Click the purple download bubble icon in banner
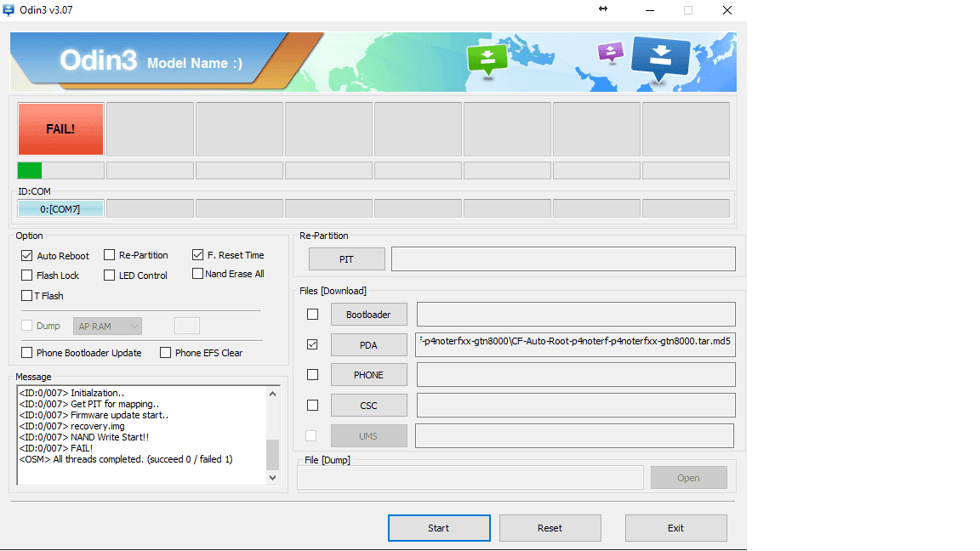Viewport: 980px width, 551px height. [x=610, y=53]
